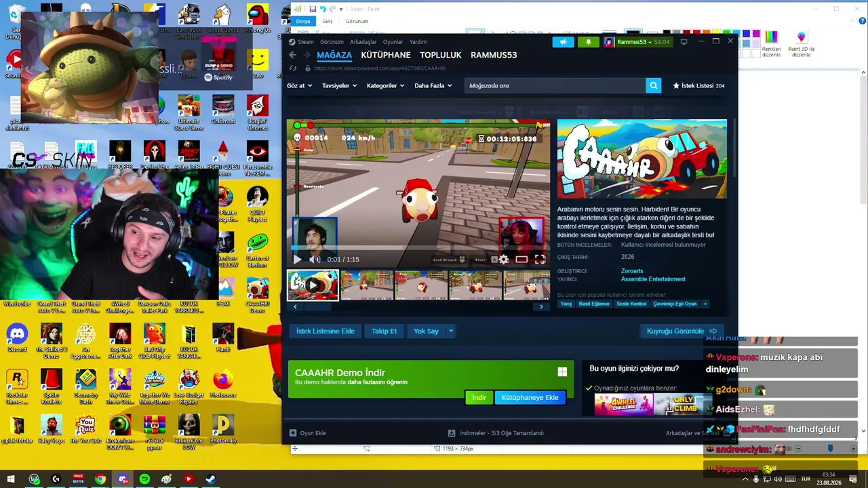Open Steam Big Picture mode icon

pos(684,42)
